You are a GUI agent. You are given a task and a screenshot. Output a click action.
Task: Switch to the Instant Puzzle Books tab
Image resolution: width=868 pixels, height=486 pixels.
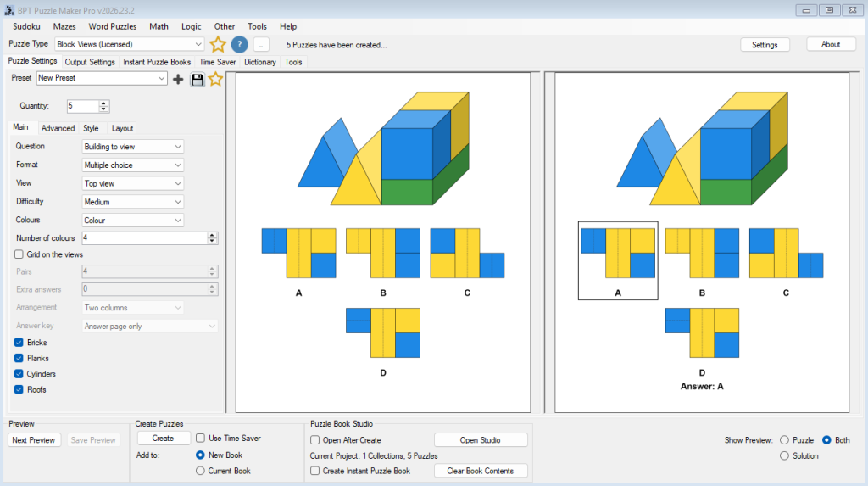[x=157, y=62]
